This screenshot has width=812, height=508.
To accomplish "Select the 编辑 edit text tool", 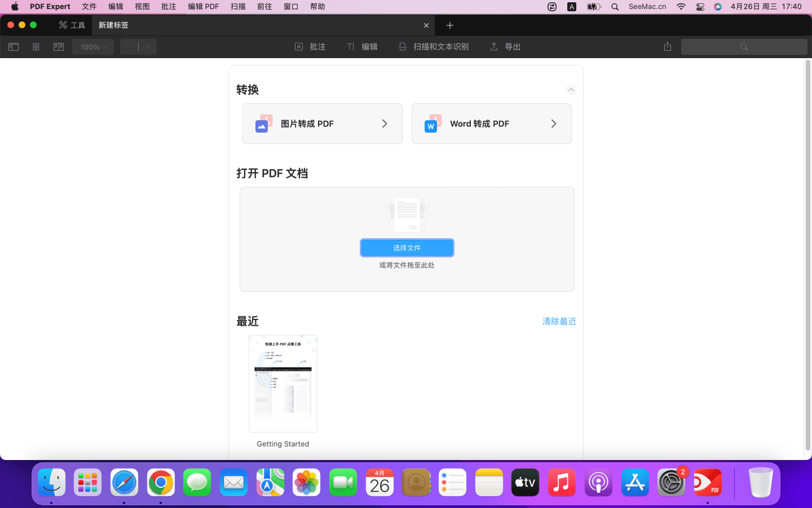I will (x=362, y=47).
